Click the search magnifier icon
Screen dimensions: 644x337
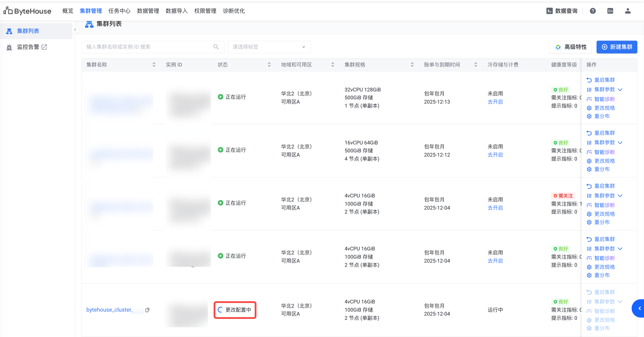(216, 47)
